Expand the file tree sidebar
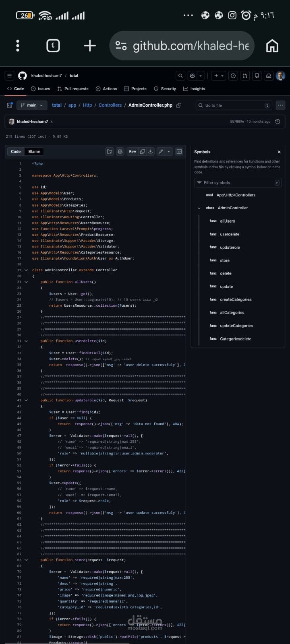 pos(10,105)
